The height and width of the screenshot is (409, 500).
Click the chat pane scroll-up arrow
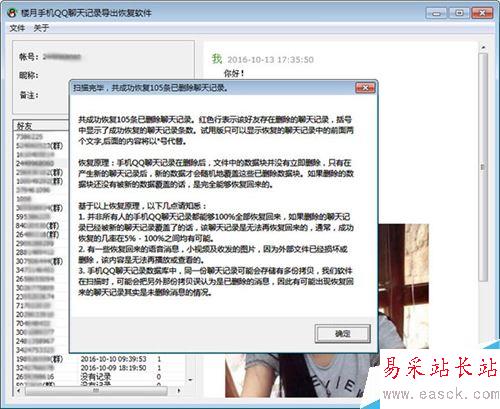coord(483,48)
